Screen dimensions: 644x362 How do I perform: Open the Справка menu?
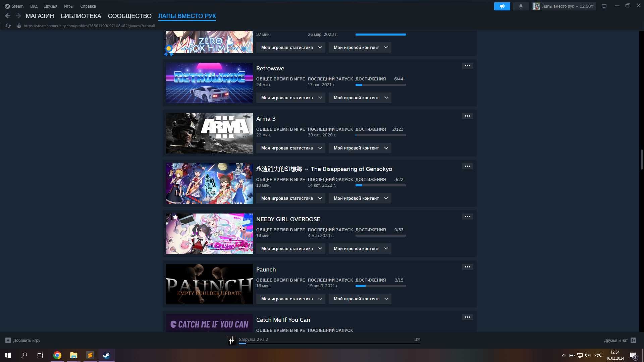coord(88,6)
